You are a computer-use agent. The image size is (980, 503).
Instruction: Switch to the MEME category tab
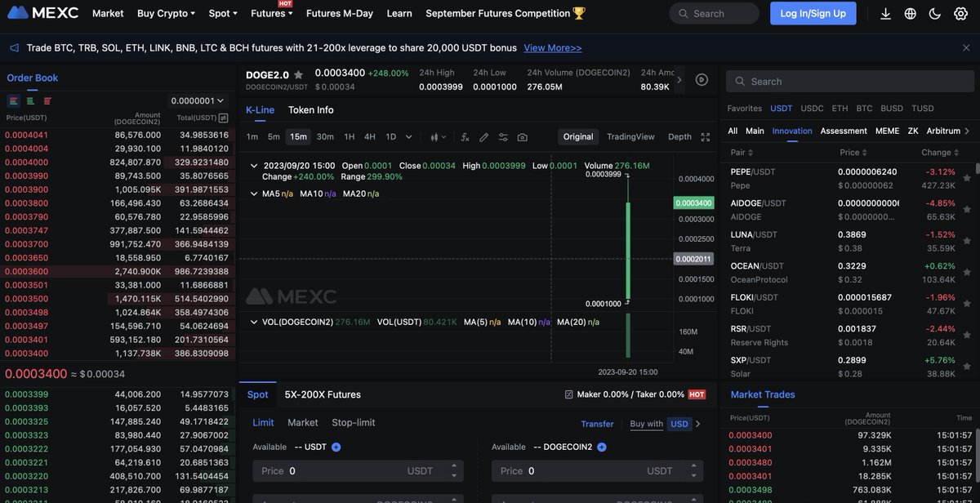tap(887, 131)
